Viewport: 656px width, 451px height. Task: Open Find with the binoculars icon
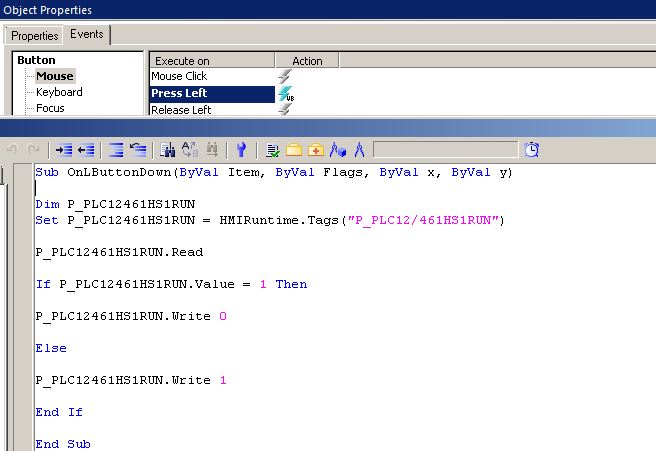(168, 150)
